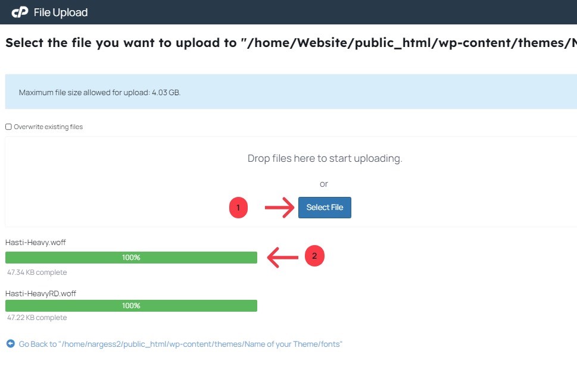Click the red arrow pointing at Select File
Screen dimensions: 577x392
[x=279, y=208]
